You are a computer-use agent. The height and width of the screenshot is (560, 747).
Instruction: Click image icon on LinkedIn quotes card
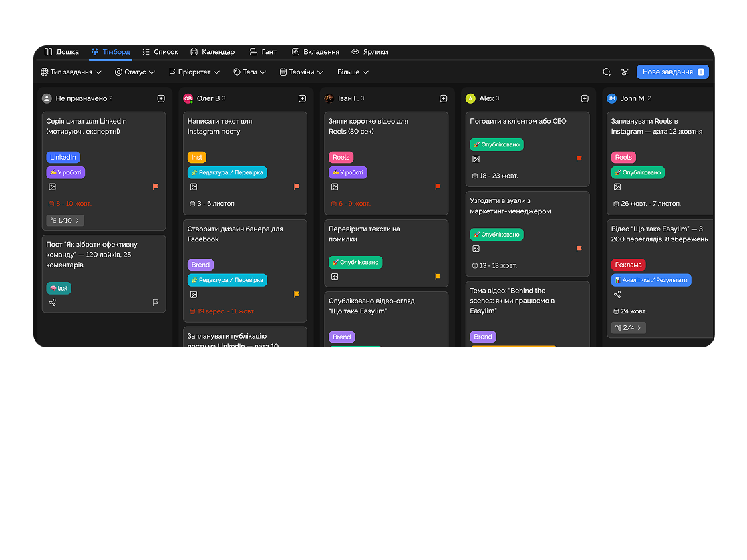pos(53,187)
